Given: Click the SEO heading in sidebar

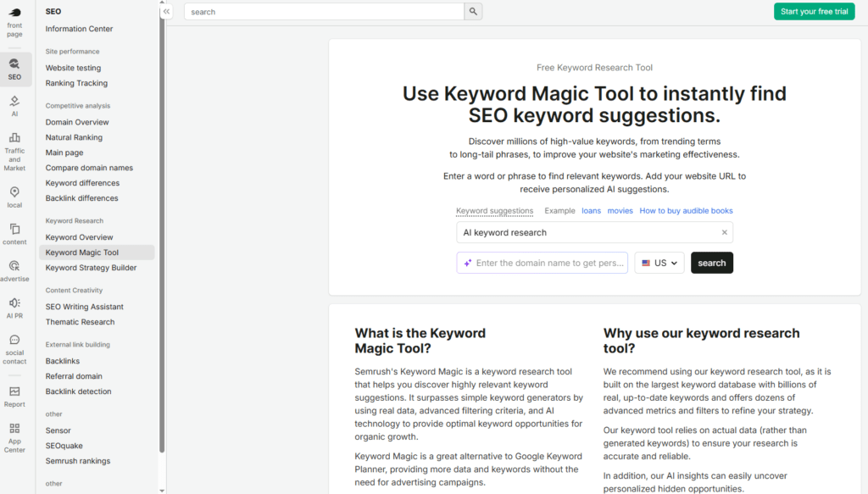Looking at the screenshot, I should (53, 12).
